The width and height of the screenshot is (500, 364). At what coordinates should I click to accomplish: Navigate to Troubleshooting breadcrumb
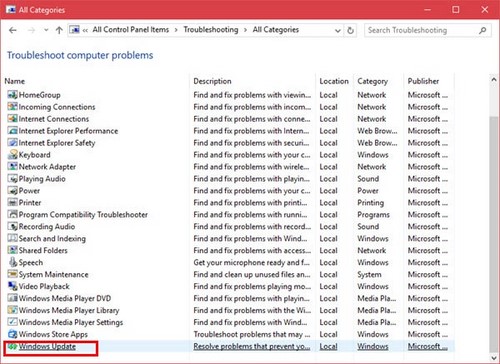[x=211, y=30]
